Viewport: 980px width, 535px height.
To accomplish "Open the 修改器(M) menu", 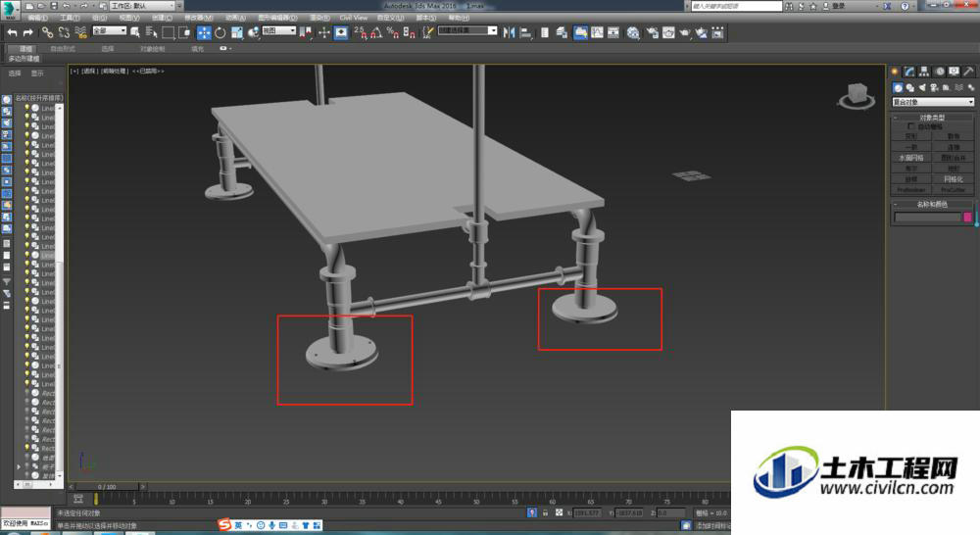I will [x=199, y=18].
